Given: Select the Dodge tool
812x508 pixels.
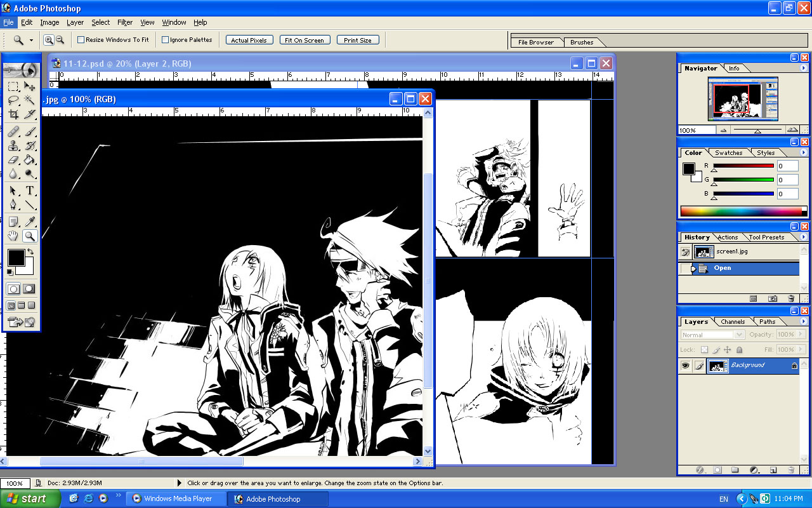Looking at the screenshot, I should (x=30, y=173).
